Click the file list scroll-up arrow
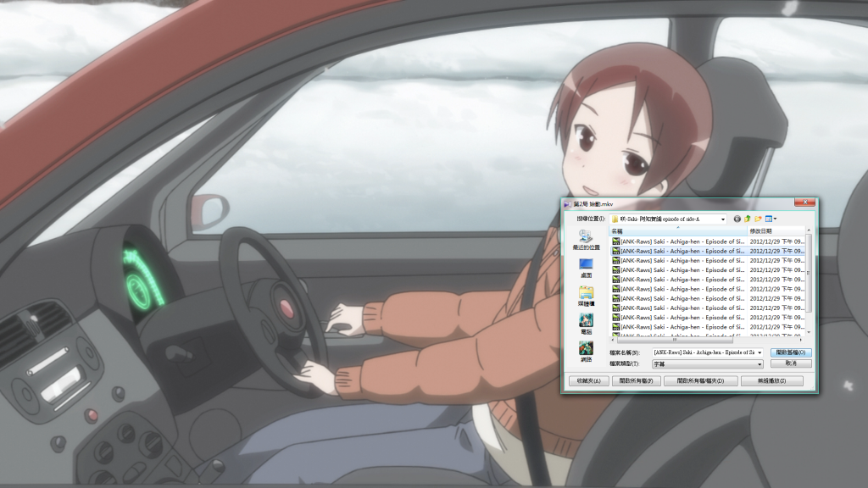The width and height of the screenshot is (868, 488). pyautogui.click(x=809, y=230)
